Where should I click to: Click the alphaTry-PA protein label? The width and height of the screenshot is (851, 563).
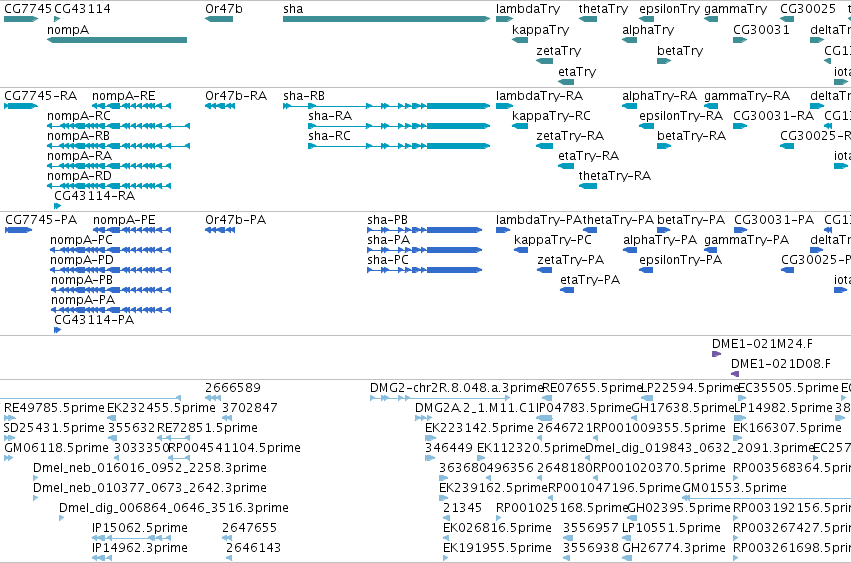tap(660, 240)
